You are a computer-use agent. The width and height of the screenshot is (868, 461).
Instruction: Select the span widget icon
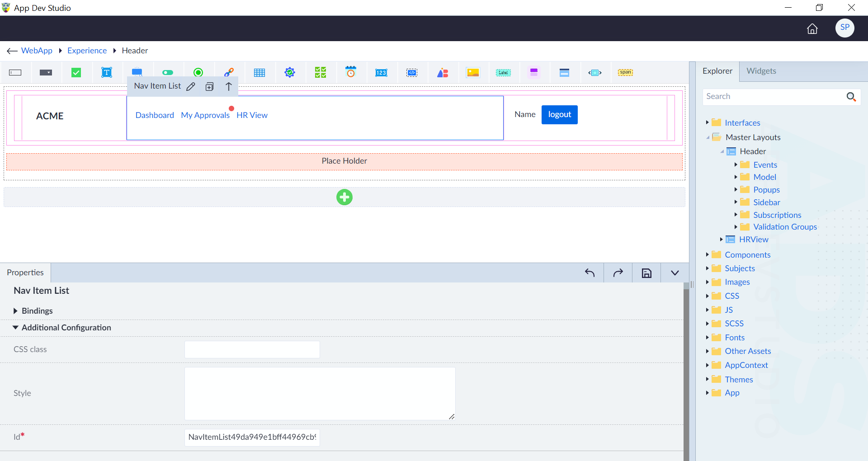coord(626,72)
